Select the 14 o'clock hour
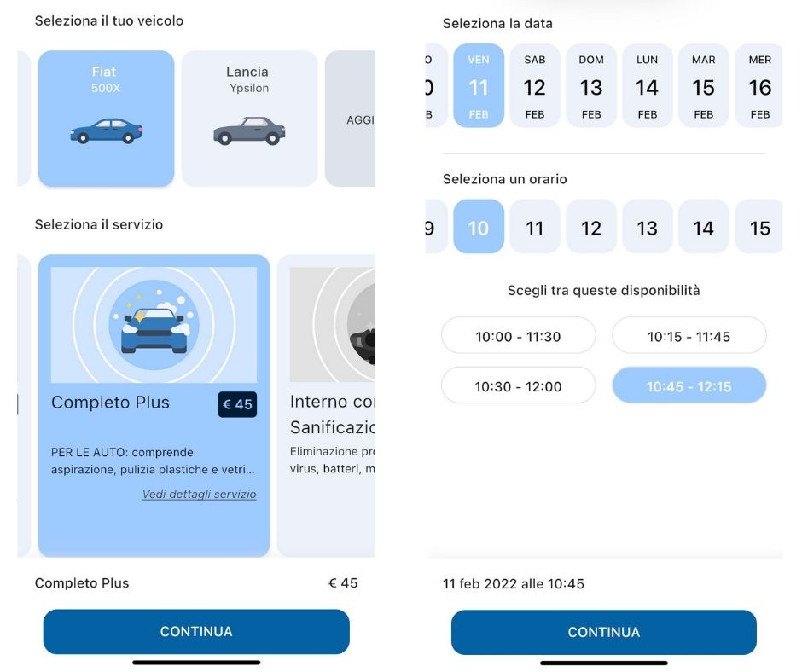This screenshot has width=802, height=672. click(x=703, y=227)
